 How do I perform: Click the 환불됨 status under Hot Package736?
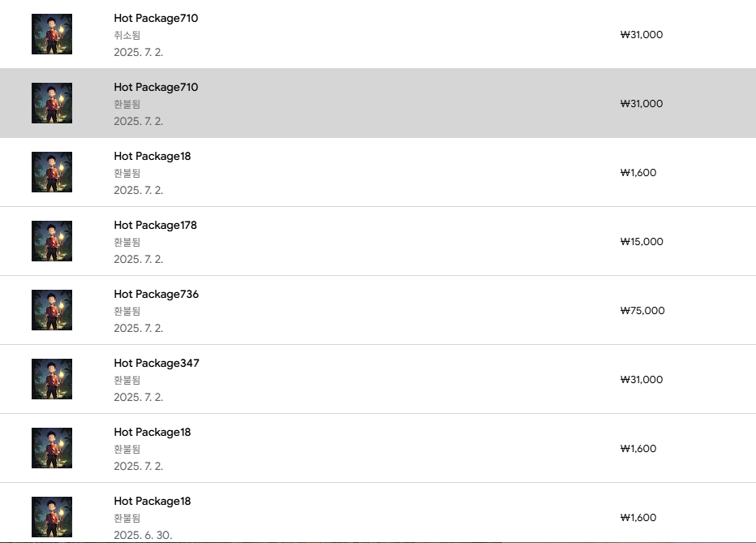point(127,311)
